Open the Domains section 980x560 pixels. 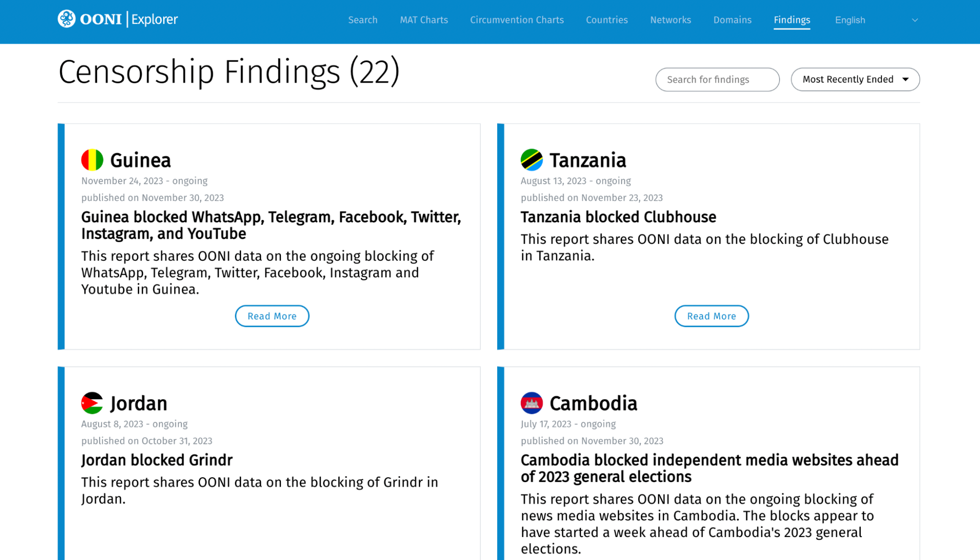click(732, 20)
